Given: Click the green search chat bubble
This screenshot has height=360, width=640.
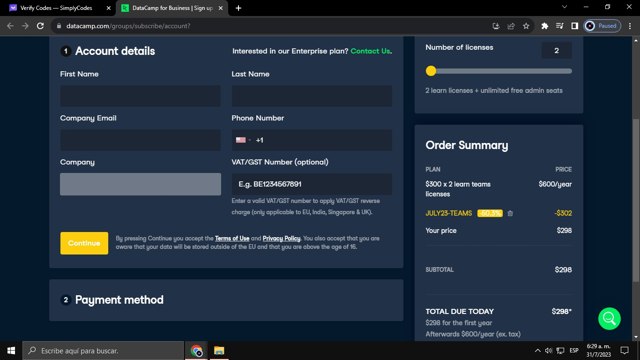Looking at the screenshot, I should coord(609,318).
